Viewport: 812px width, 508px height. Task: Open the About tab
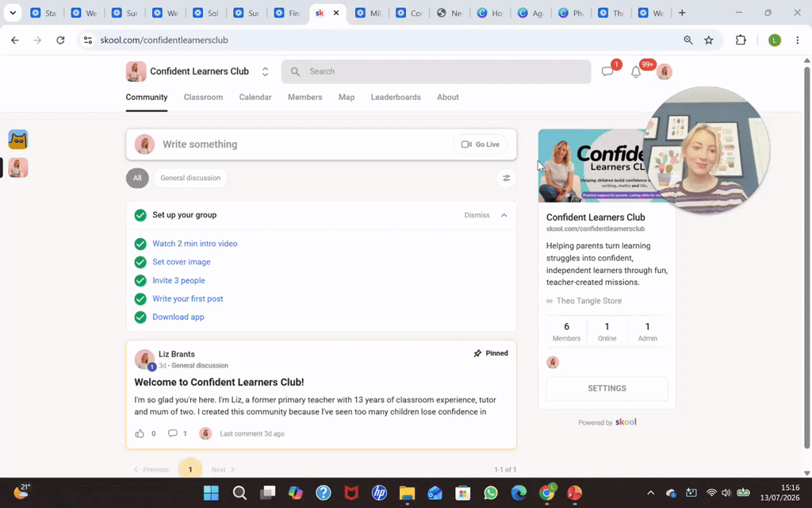[x=448, y=97]
